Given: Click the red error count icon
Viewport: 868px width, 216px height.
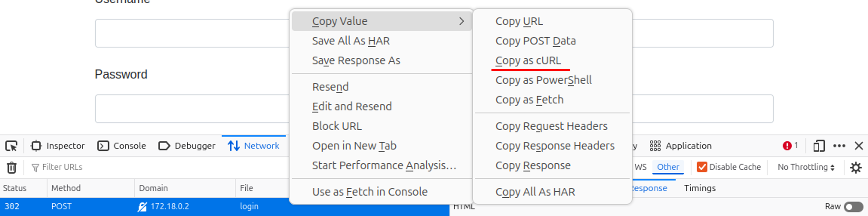Looking at the screenshot, I should pyautogui.click(x=787, y=146).
